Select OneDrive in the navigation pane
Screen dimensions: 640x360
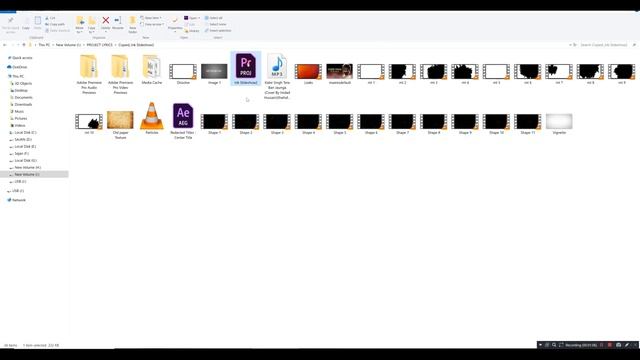click(x=18, y=67)
